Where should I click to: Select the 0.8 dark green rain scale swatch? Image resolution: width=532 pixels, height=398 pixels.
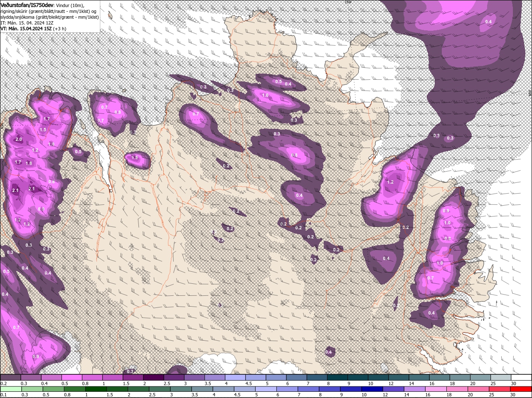74,389
